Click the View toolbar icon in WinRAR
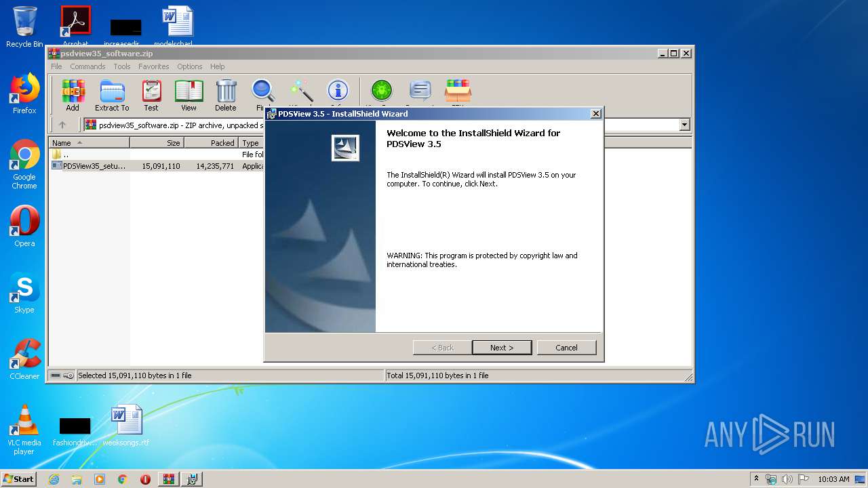Screen dimensions: 868x488 click(x=189, y=95)
